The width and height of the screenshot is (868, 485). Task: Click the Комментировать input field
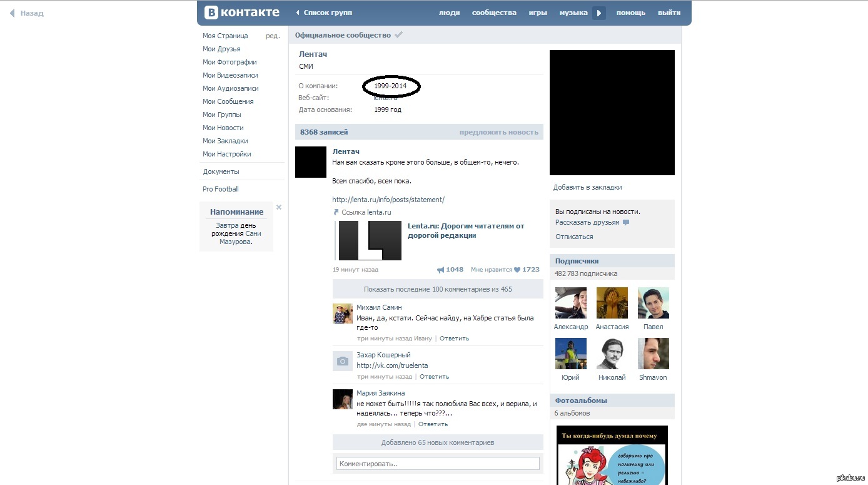click(438, 464)
